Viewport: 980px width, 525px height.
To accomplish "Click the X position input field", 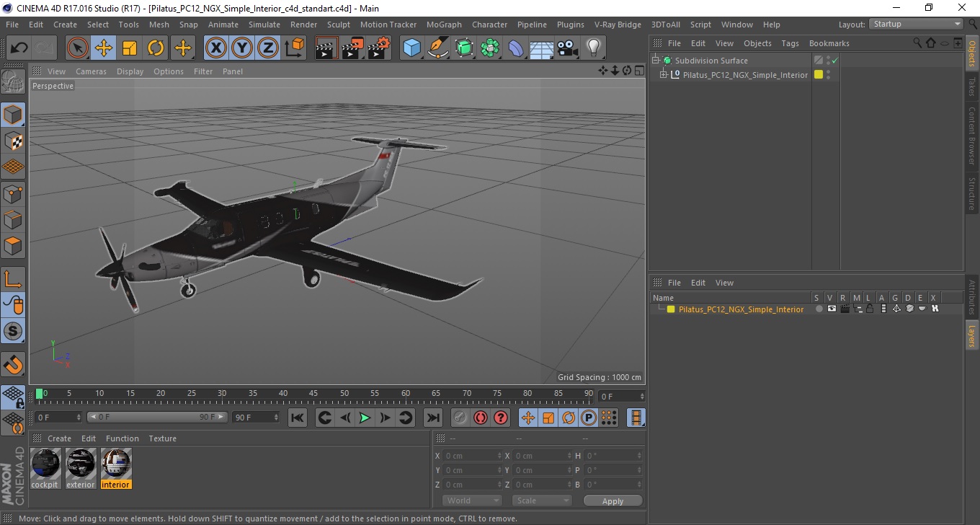I will tap(472, 456).
